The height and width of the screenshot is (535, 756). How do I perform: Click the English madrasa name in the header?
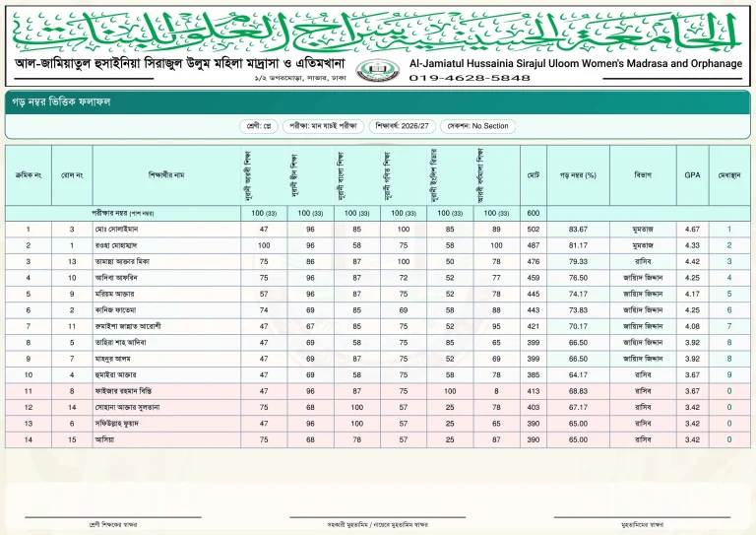click(x=576, y=63)
